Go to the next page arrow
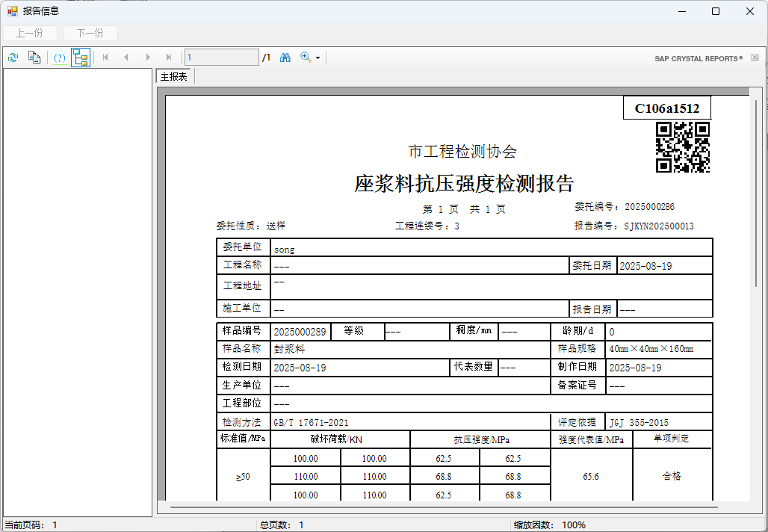Image resolution: width=768 pixels, height=532 pixels. pos(148,58)
